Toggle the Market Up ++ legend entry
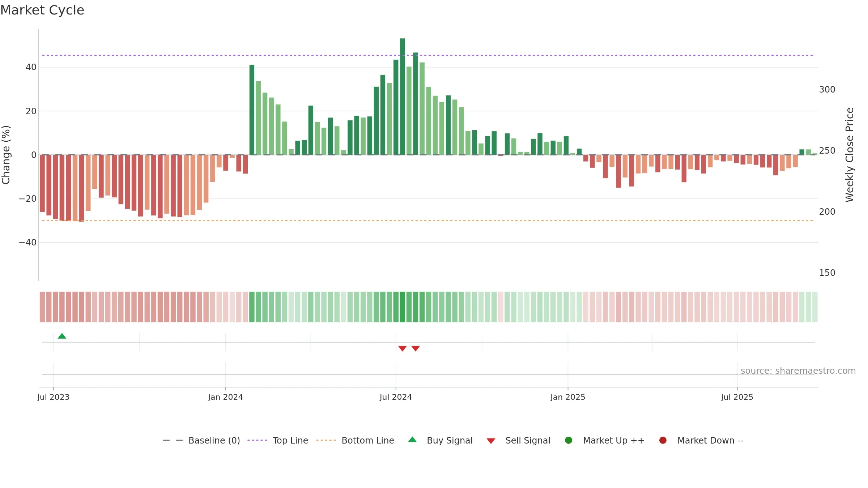 [x=604, y=440]
